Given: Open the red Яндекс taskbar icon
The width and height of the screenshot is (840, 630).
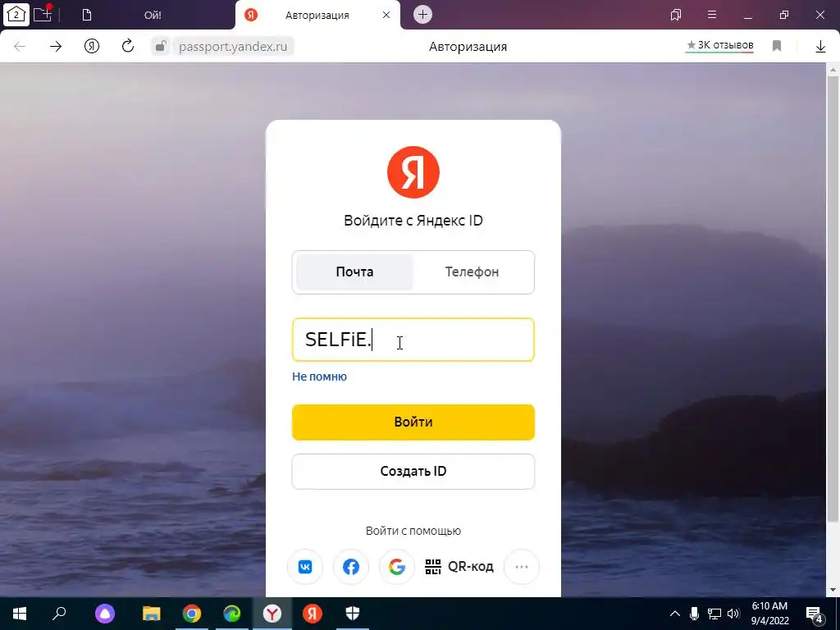Looking at the screenshot, I should click(x=313, y=614).
